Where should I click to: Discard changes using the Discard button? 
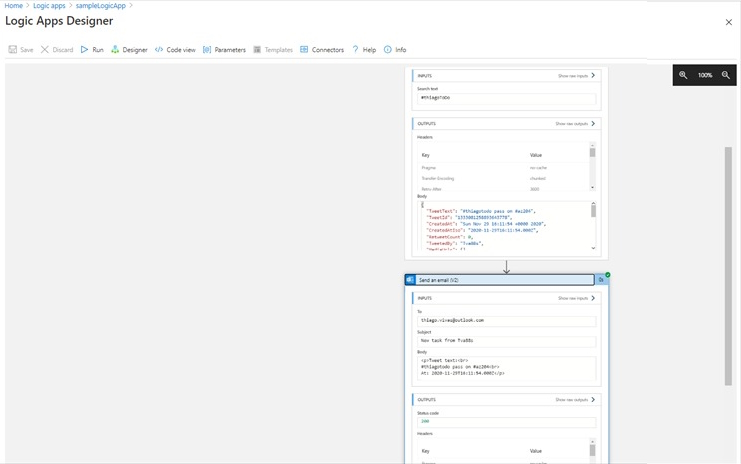[x=57, y=50]
